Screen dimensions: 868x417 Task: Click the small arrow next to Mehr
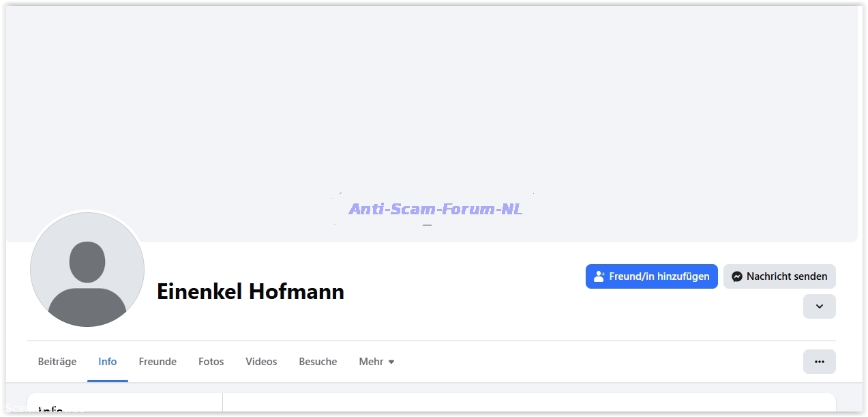(x=391, y=362)
